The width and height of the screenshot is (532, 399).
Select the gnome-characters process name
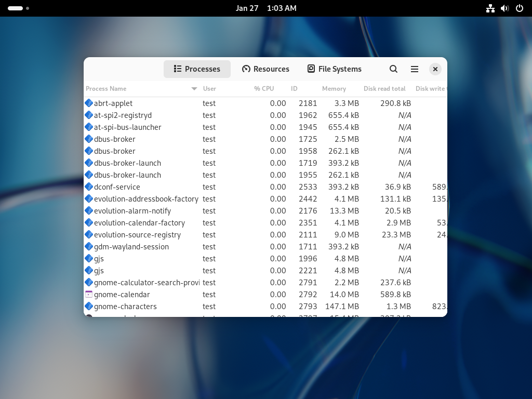point(125,307)
